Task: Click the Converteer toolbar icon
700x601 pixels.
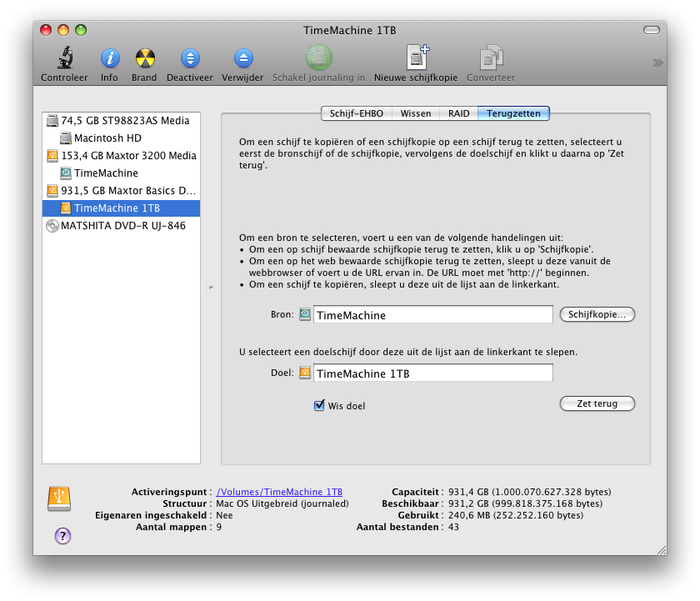Action: click(x=490, y=58)
